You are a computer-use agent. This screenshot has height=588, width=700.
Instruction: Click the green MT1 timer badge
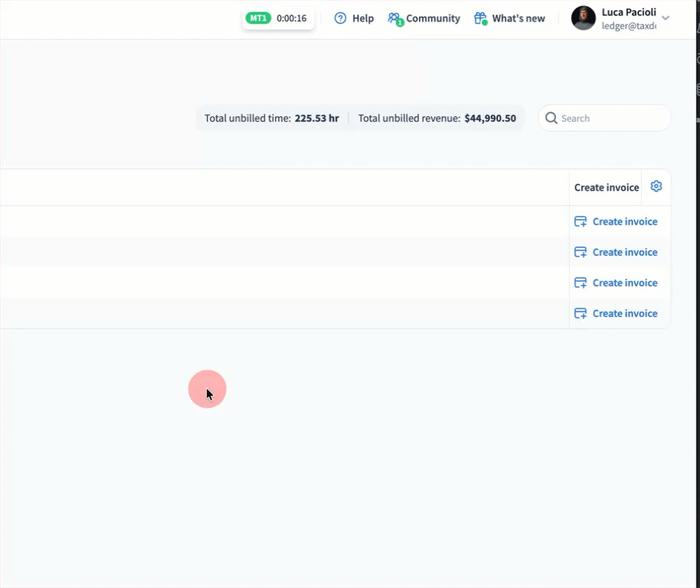258,18
